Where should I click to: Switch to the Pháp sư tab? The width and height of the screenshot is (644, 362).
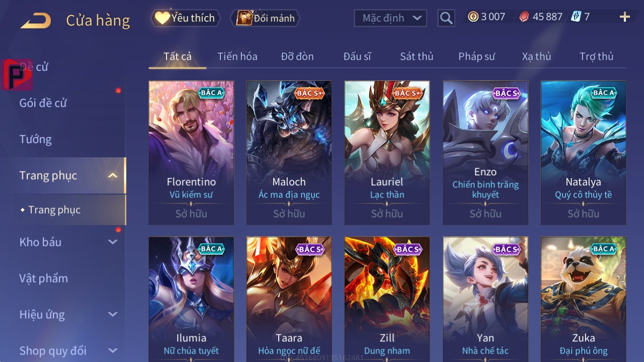[x=476, y=56]
